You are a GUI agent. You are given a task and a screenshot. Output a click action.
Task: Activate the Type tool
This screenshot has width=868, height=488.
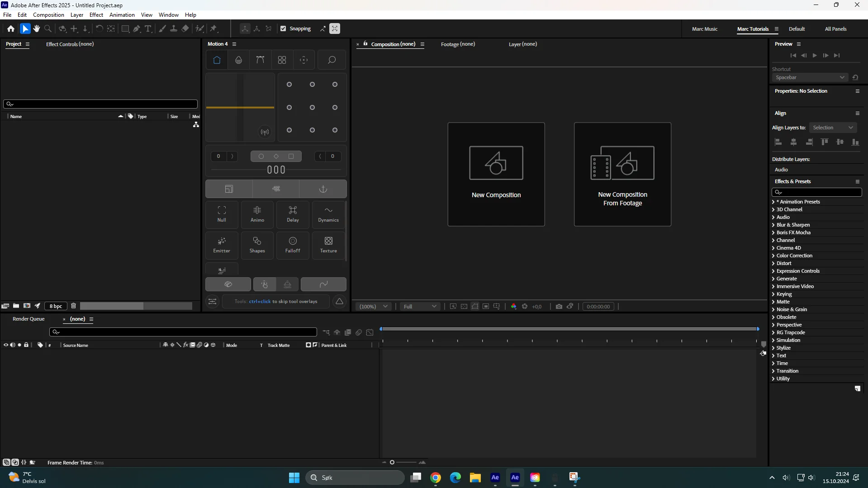pos(148,28)
